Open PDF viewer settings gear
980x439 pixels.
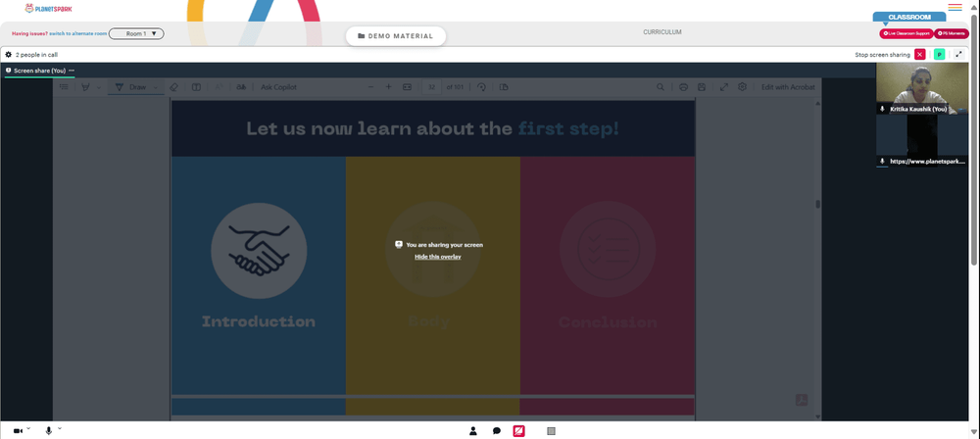(743, 87)
